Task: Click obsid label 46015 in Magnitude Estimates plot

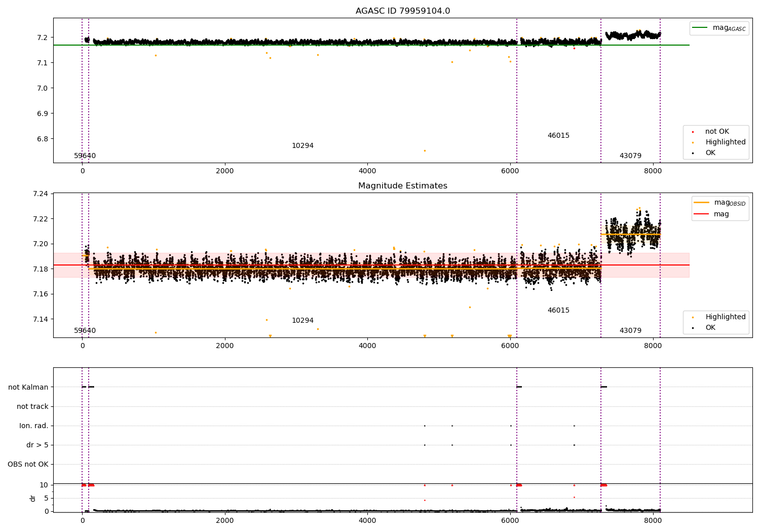Action: pyautogui.click(x=558, y=311)
